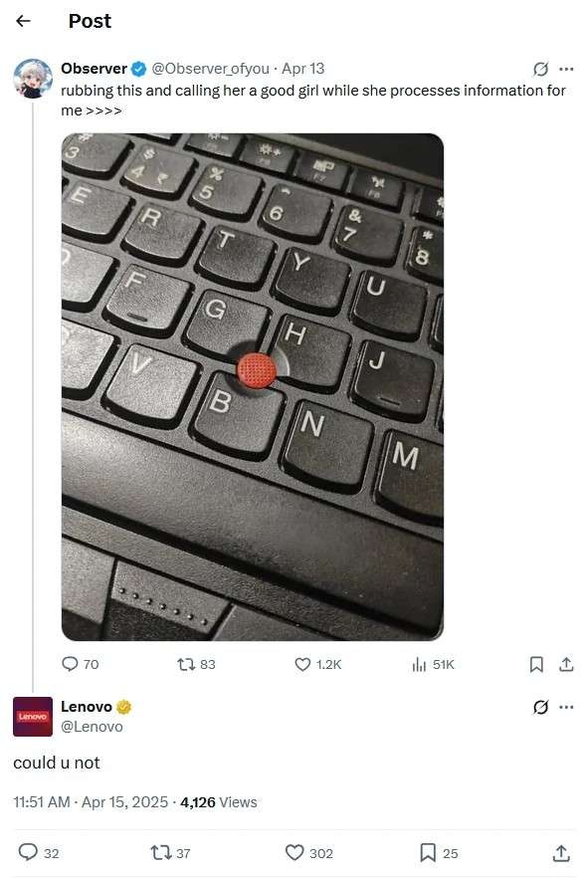Viewport: 588px width, 879px height.
Task: Like Lenovo's reply with 302 likes
Action: (x=308, y=853)
